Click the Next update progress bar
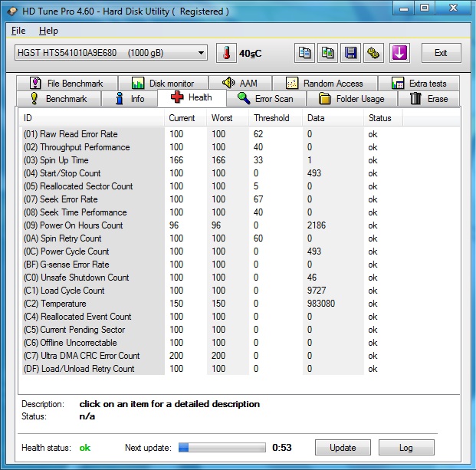 click(x=222, y=448)
